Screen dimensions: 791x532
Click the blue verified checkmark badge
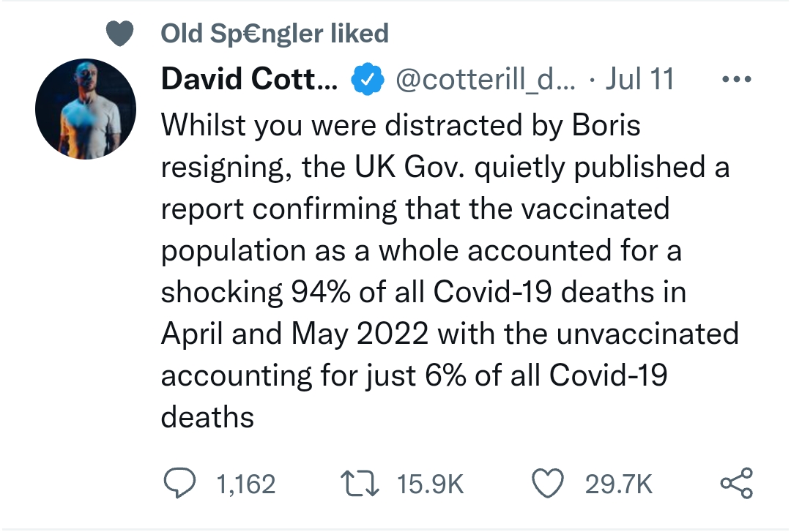tap(367, 78)
